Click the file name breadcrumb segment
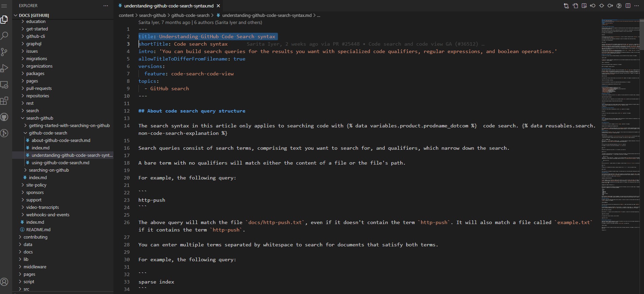The image size is (644, 294). 267,15
